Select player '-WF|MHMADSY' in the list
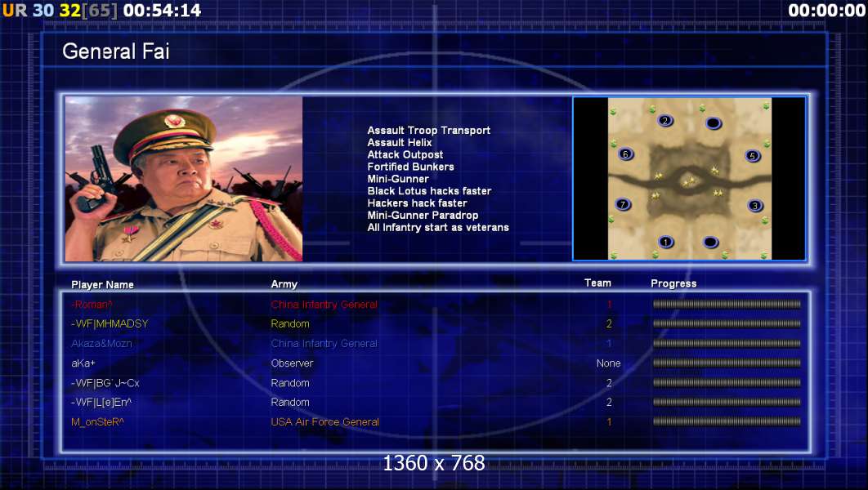868x490 pixels. (x=110, y=324)
